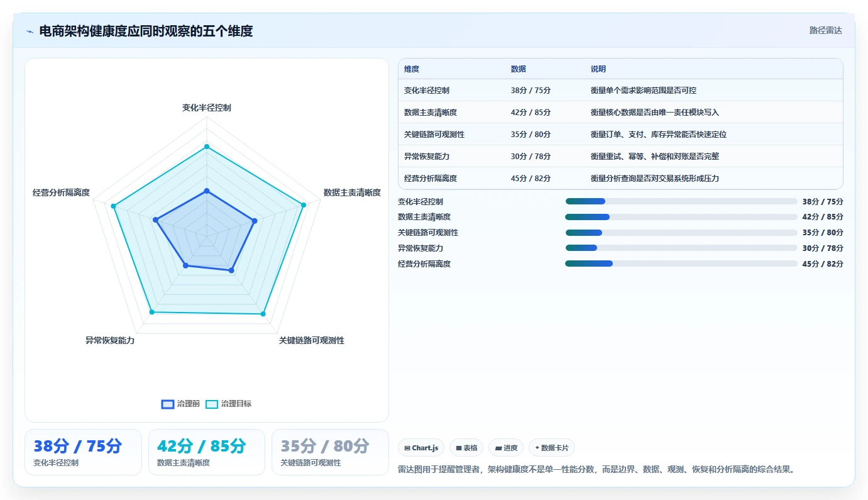Click the 数据主责清晰度 progress bar
The height and width of the screenshot is (500, 868).
click(681, 217)
